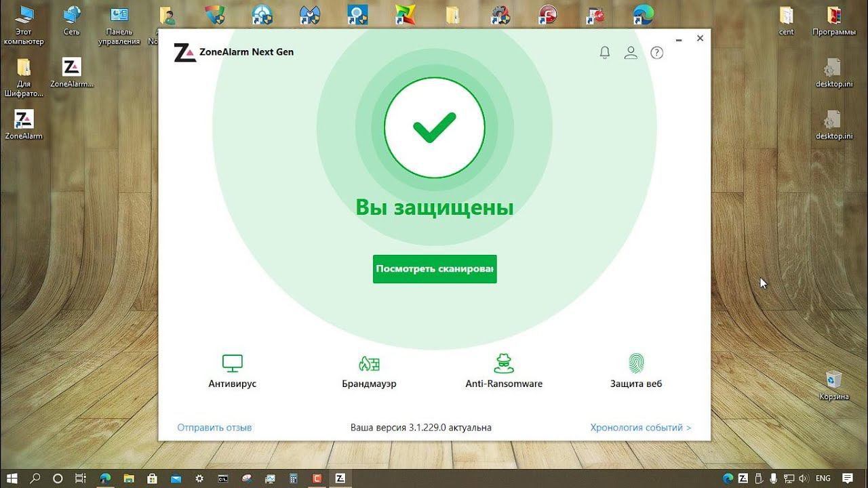Open the Mail app on the taskbar

coord(176,479)
